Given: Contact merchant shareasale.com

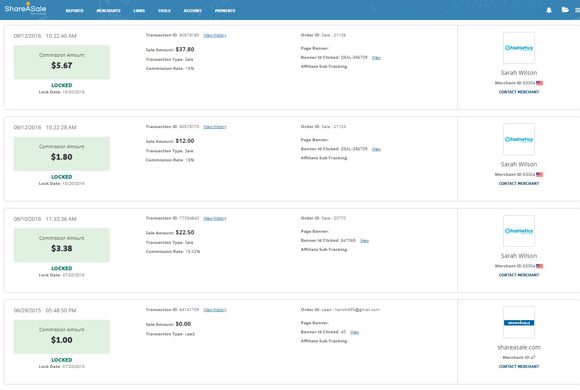Looking at the screenshot, I should click(519, 366).
